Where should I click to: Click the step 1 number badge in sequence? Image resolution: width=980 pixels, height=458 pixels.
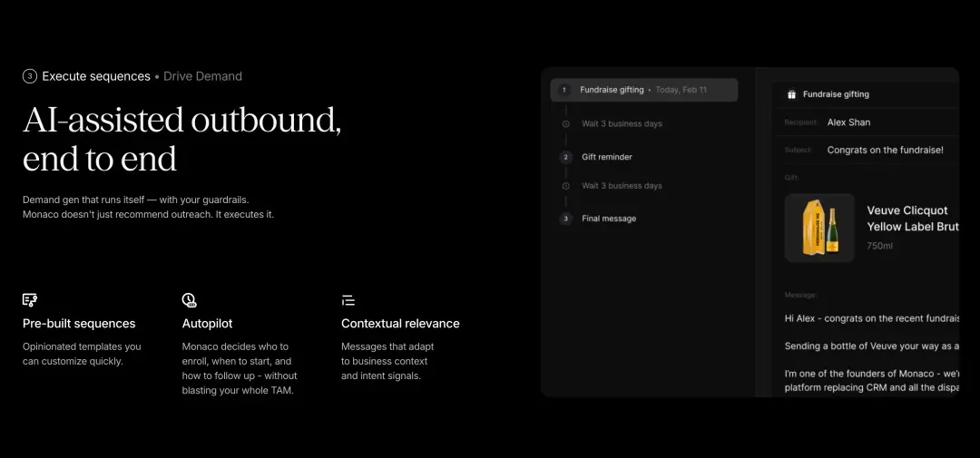(564, 90)
